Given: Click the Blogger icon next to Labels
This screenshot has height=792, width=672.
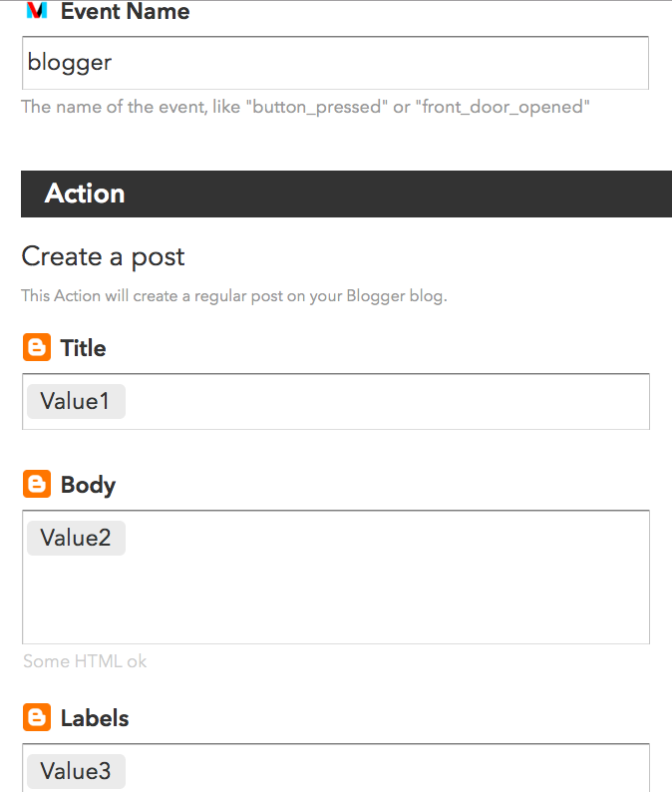Looking at the screenshot, I should 37,717.
